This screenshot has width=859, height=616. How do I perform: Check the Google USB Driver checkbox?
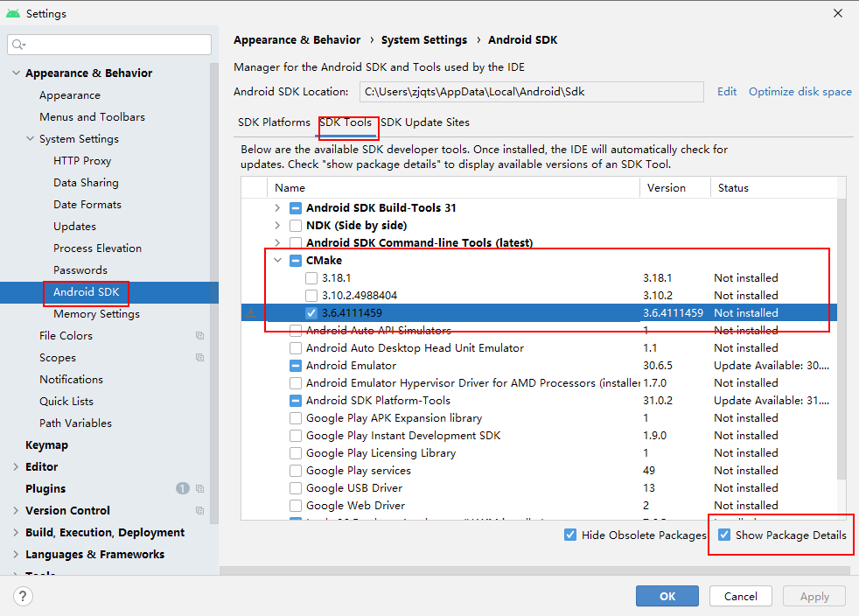tap(296, 487)
